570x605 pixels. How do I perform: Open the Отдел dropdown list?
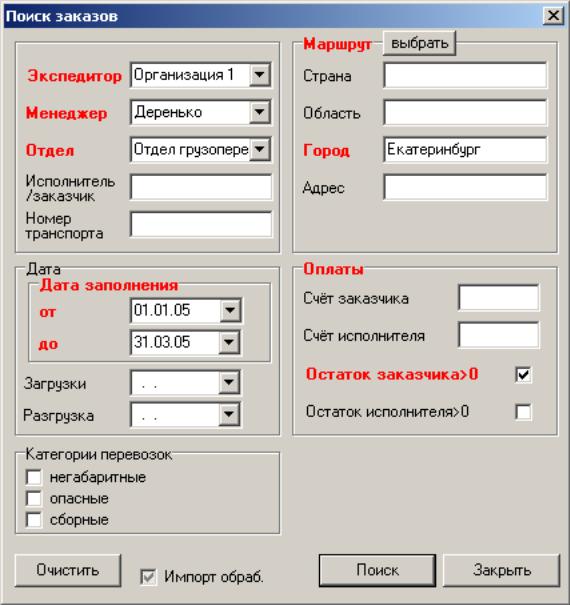coord(259,149)
